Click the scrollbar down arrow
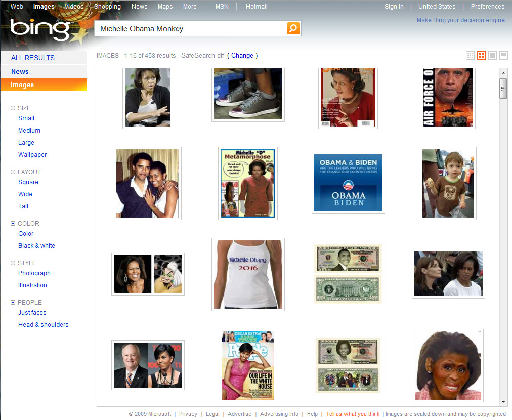 click(503, 402)
